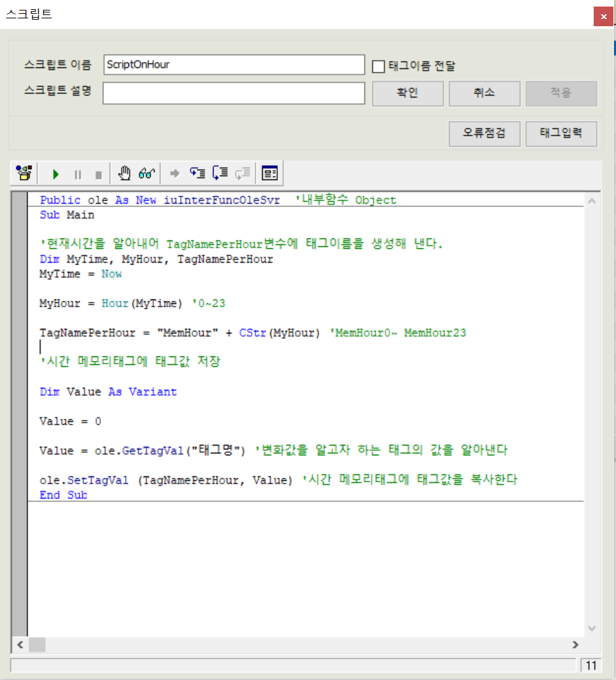
Task: Pause script execution using the pause icon
Action: (77, 174)
